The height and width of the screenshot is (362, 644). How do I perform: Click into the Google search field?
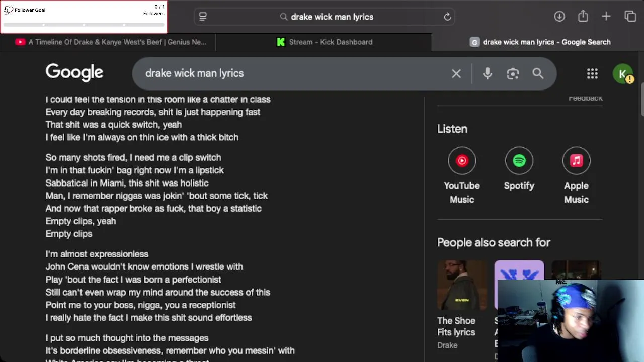coord(292,73)
